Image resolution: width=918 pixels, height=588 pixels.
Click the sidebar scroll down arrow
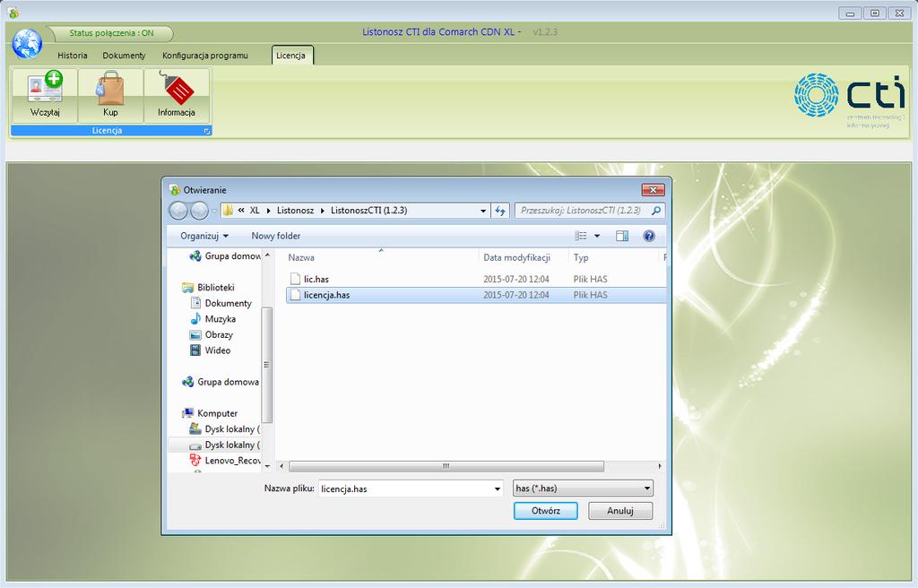[x=267, y=467]
